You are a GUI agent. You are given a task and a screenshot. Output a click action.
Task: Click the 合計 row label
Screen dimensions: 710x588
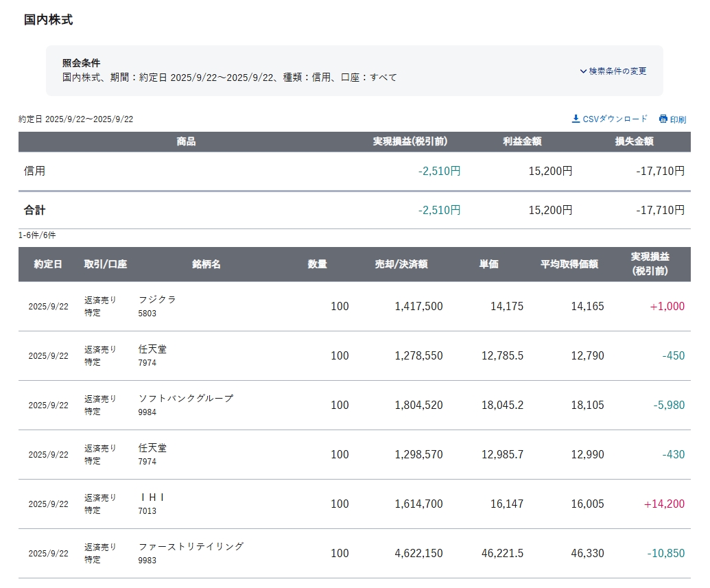click(35, 210)
